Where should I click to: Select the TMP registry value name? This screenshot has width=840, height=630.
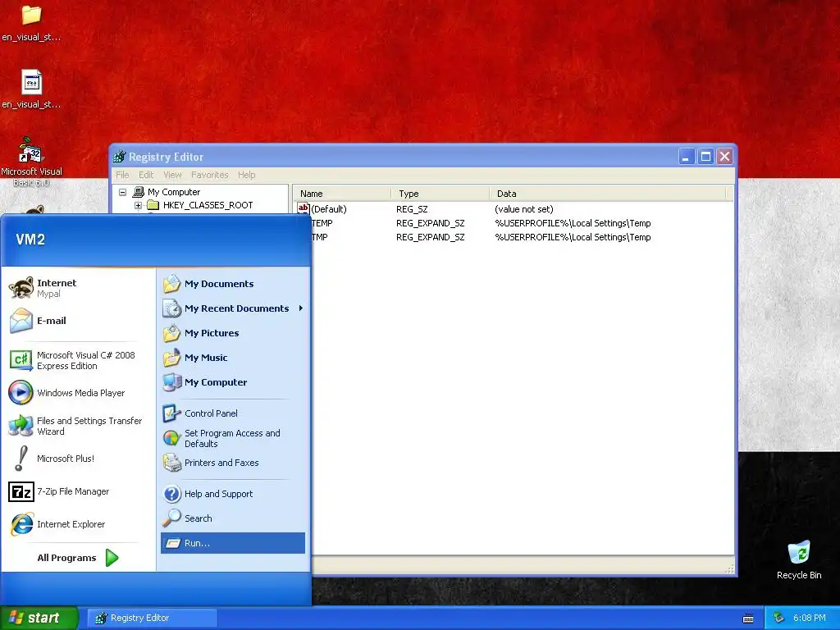(x=319, y=237)
